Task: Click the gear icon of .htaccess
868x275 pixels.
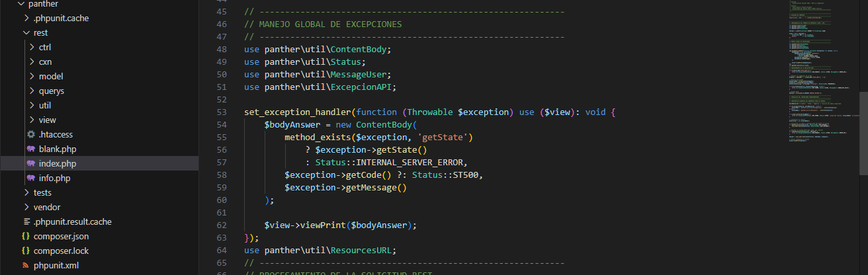Action: 31,134
